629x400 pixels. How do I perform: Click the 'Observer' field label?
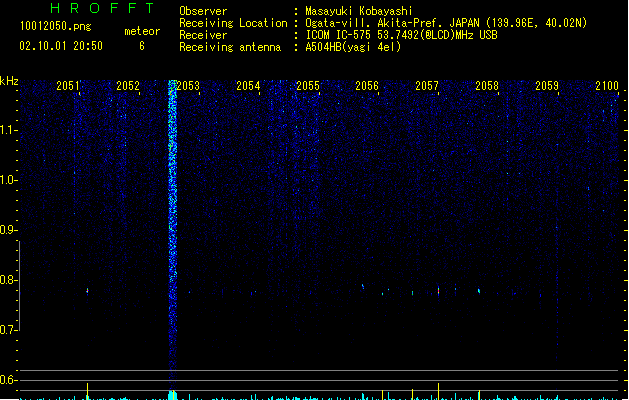203,11
